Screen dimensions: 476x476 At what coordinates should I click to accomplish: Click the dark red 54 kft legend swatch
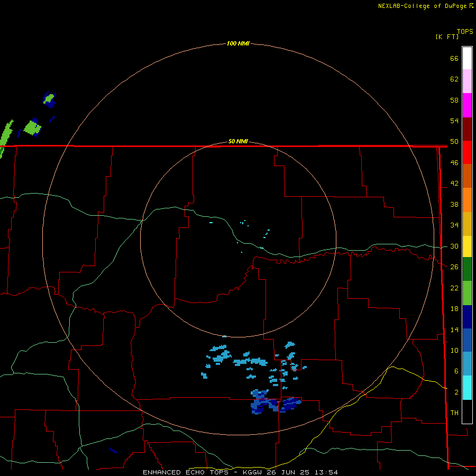[x=467, y=129]
